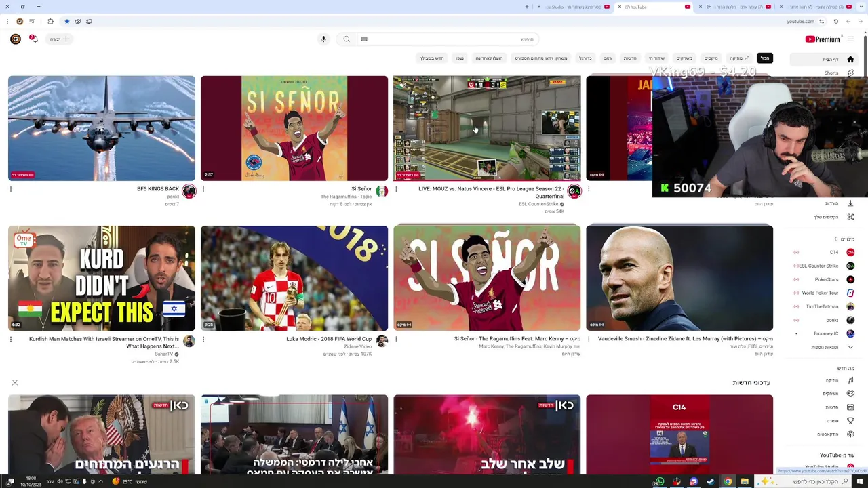Screen dimensions: 868x488
Task: Focus the browser address bar youtube.com
Action: coord(800,22)
